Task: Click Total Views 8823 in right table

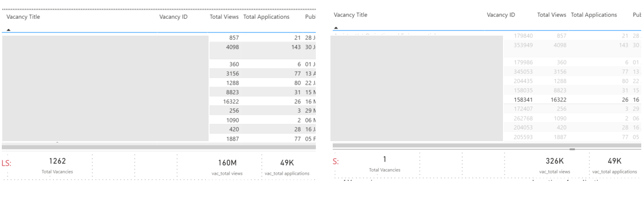Action: [560, 90]
